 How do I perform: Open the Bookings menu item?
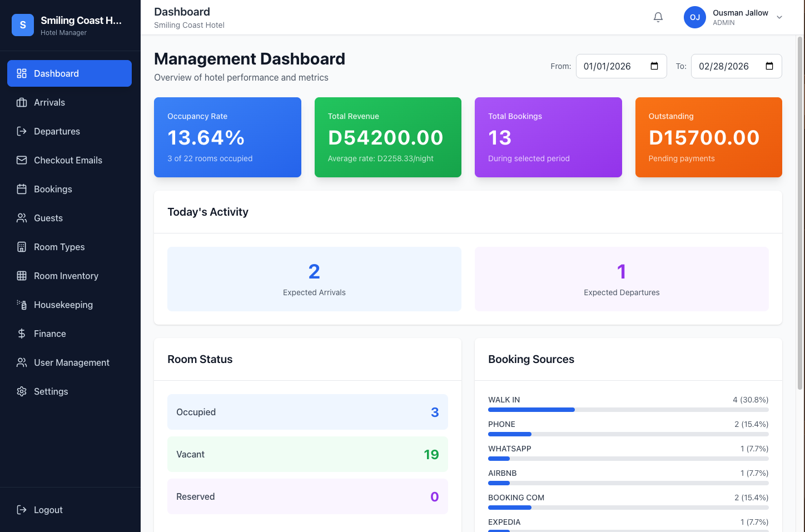pyautogui.click(x=53, y=189)
